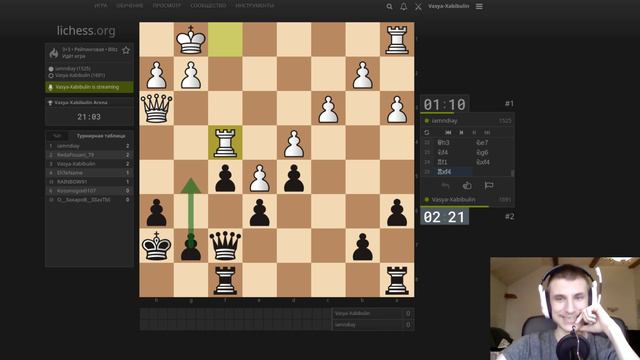Viewport: 640px width, 360px height.
Task: Open iamndsay row in the crosstable below board
Action: tap(372, 325)
